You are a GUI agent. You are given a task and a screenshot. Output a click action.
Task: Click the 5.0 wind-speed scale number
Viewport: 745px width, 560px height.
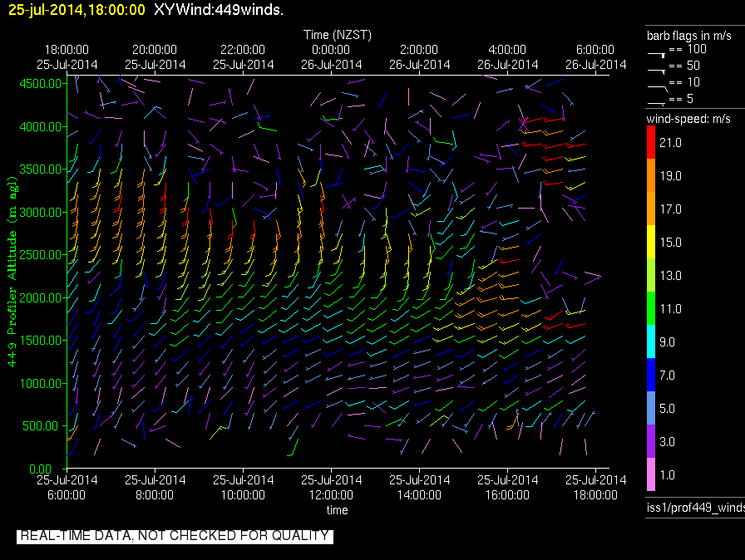(667, 409)
